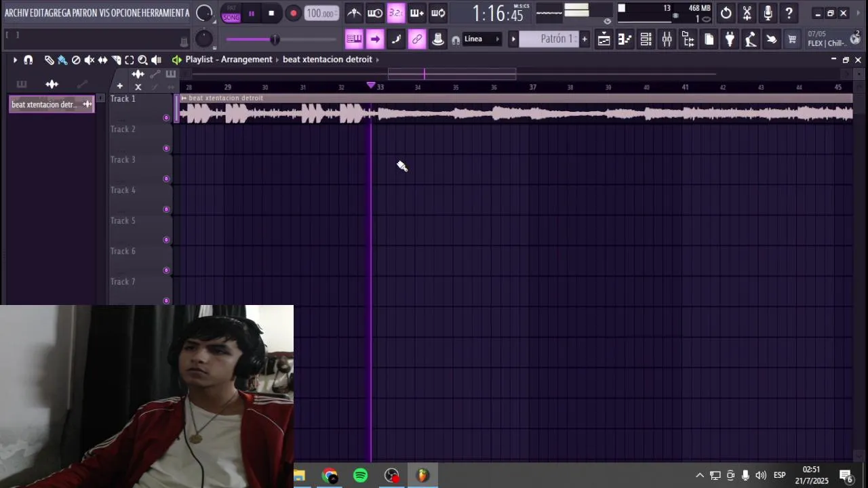This screenshot has width=868, height=488.
Task: Select the Playback speaker tool
Action: click(156, 60)
